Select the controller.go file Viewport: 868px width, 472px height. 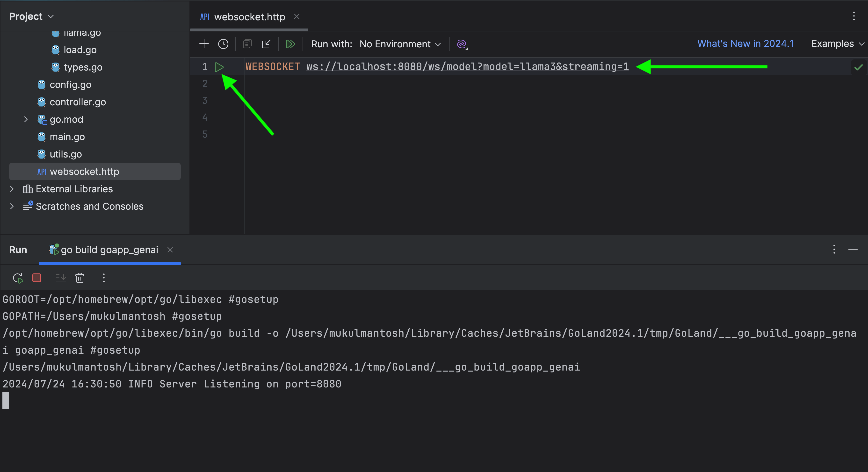click(x=77, y=102)
